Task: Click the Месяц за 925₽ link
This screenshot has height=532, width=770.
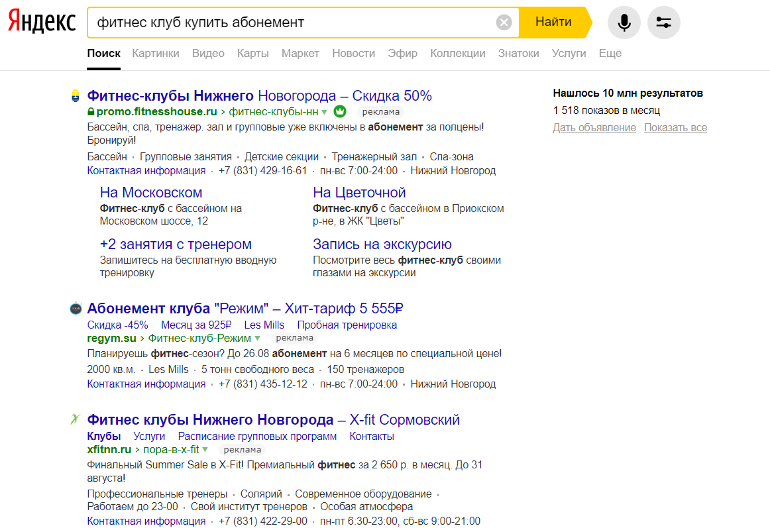Action: [196, 325]
